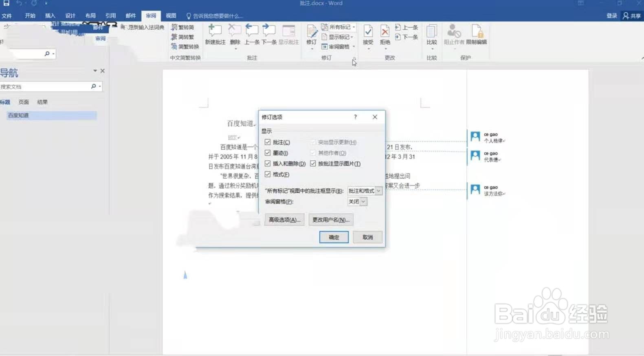Click 比较 (Compare) documents icon
Viewport: 644px width, 356px height.
(431, 31)
